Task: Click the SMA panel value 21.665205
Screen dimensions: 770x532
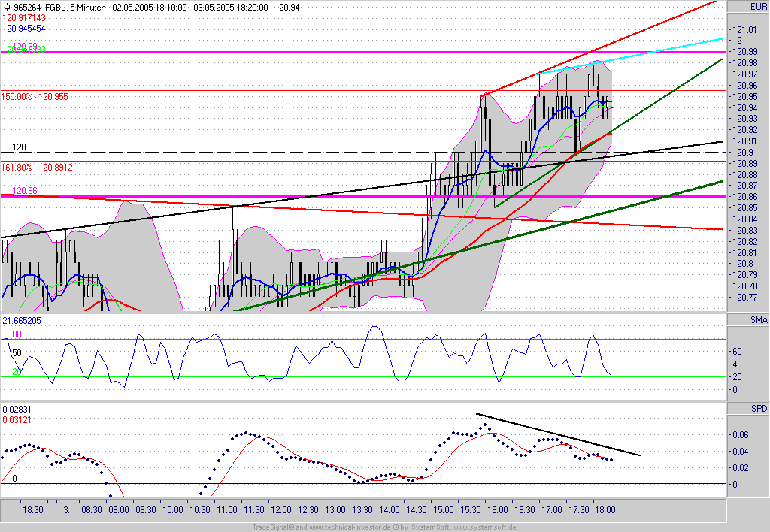Action: click(22, 321)
